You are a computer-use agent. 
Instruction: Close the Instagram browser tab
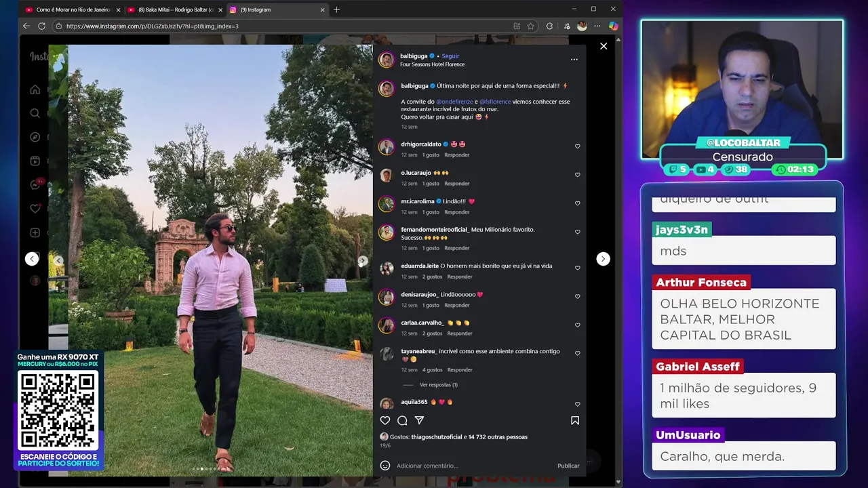coord(322,9)
